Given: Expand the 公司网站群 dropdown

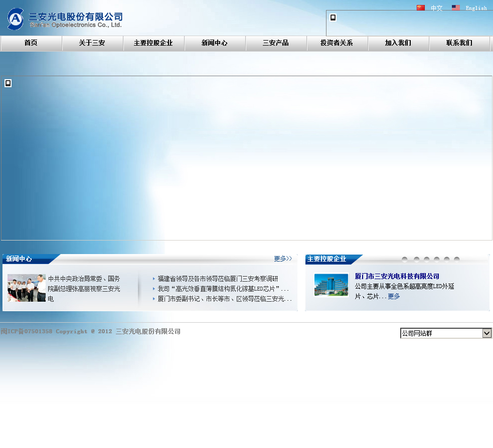Looking at the screenshot, I should tap(446, 333).
